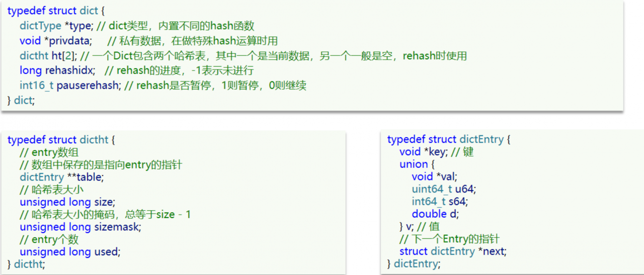Click the 'int16_t pauserehash;' line
The height and width of the screenshot is (275, 644).
tap(163, 85)
